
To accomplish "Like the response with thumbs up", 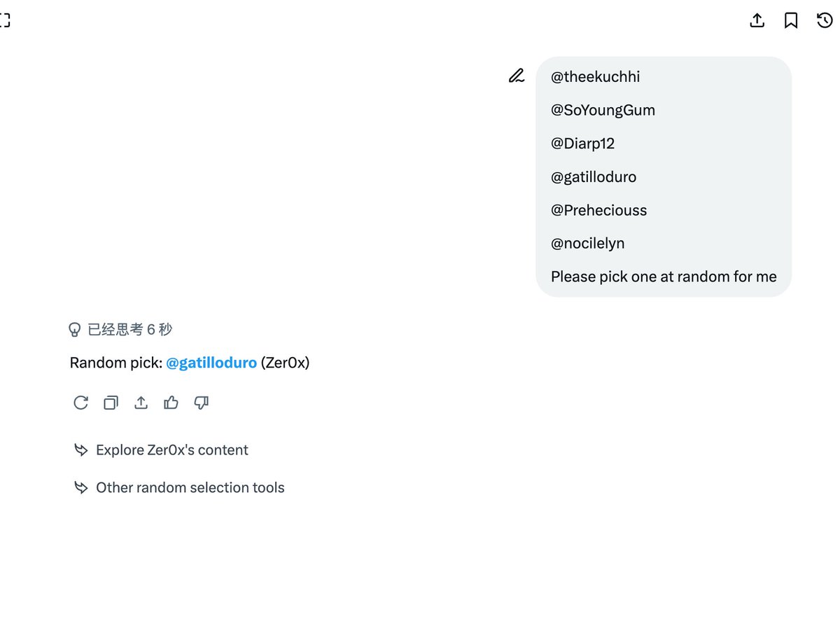I will tap(171, 403).
